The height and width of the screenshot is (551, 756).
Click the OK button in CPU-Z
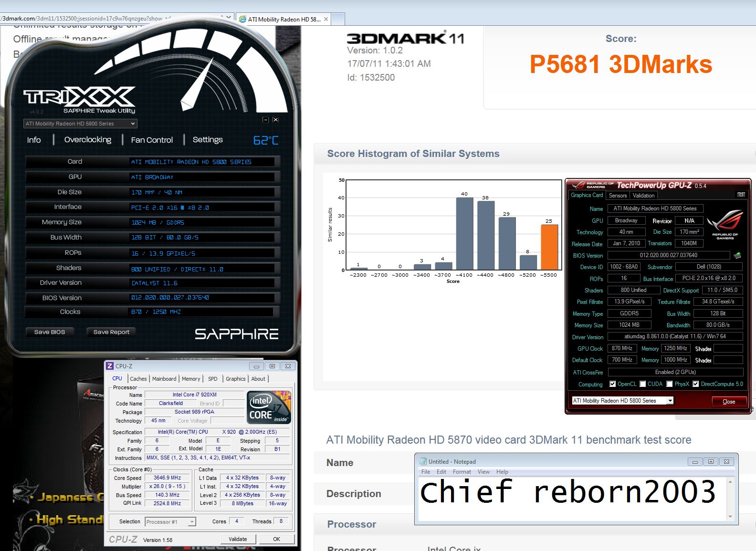pyautogui.click(x=277, y=539)
